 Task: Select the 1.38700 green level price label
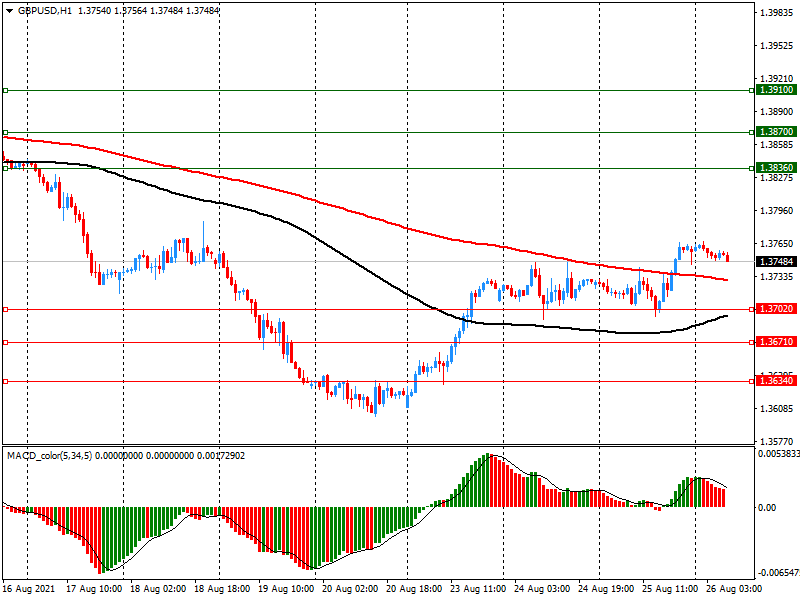777,132
